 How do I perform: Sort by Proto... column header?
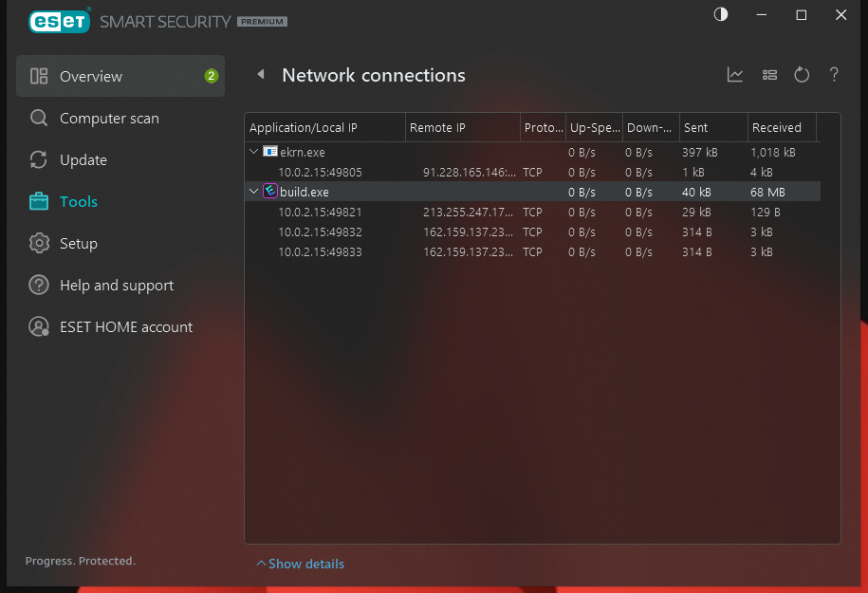tap(543, 127)
